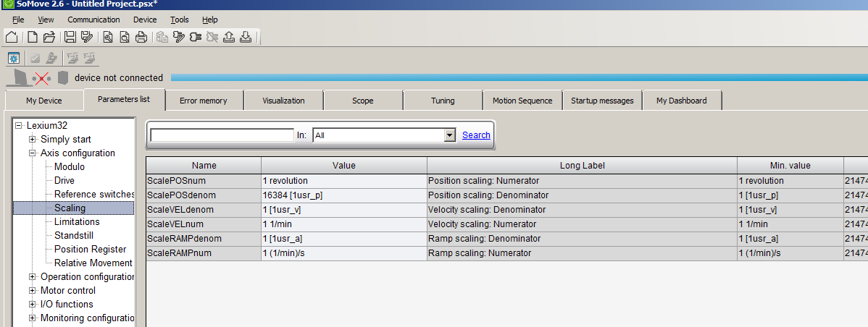868x327 pixels.
Task: Collapse the Lexium32 root node
Action: tap(19, 125)
